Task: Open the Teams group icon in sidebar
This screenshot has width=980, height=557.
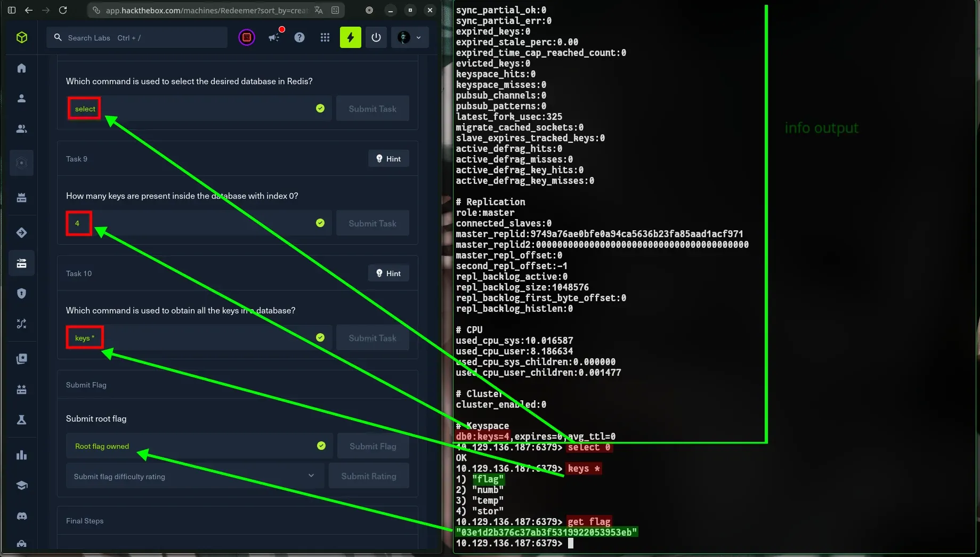Action: tap(21, 129)
